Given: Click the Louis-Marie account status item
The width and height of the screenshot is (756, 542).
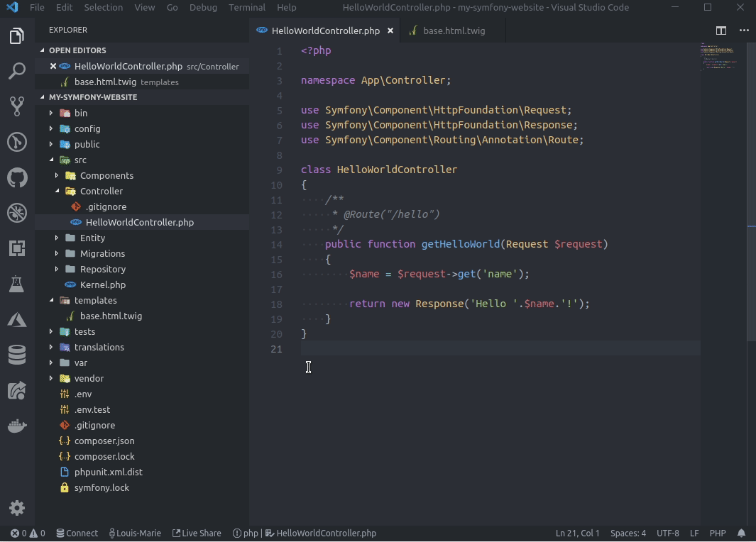Looking at the screenshot, I should 135,533.
